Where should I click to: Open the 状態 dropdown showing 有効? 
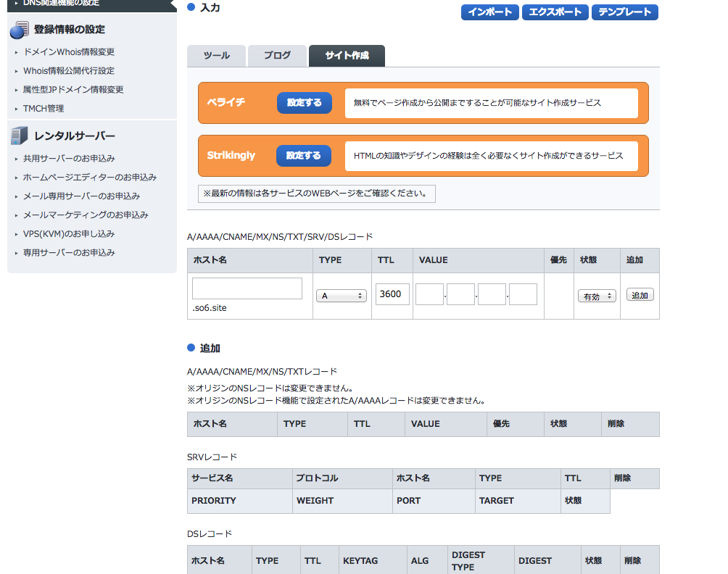[x=597, y=296]
